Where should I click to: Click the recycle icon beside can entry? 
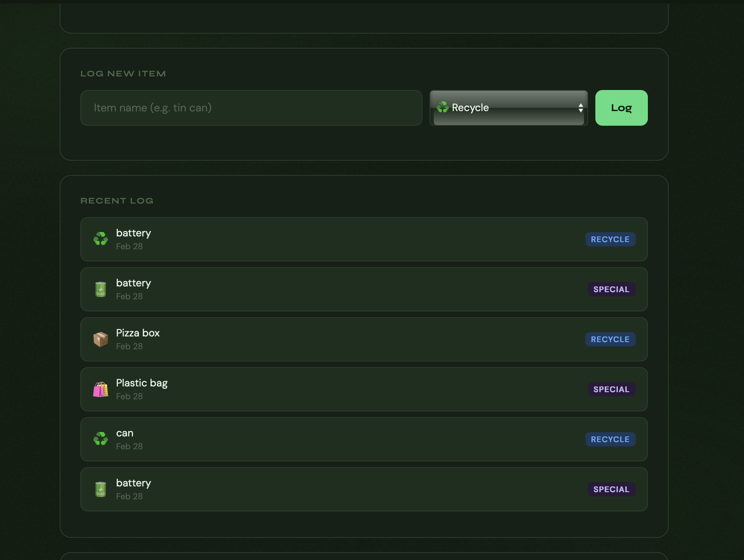coord(100,439)
